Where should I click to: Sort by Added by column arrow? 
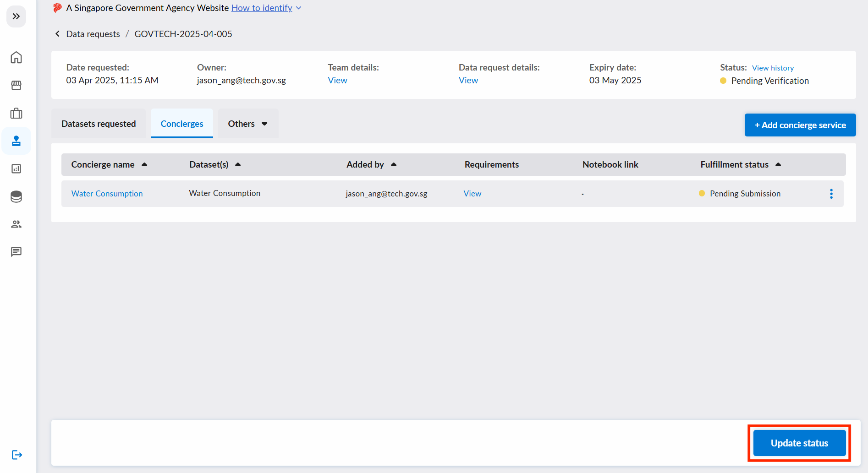point(394,164)
